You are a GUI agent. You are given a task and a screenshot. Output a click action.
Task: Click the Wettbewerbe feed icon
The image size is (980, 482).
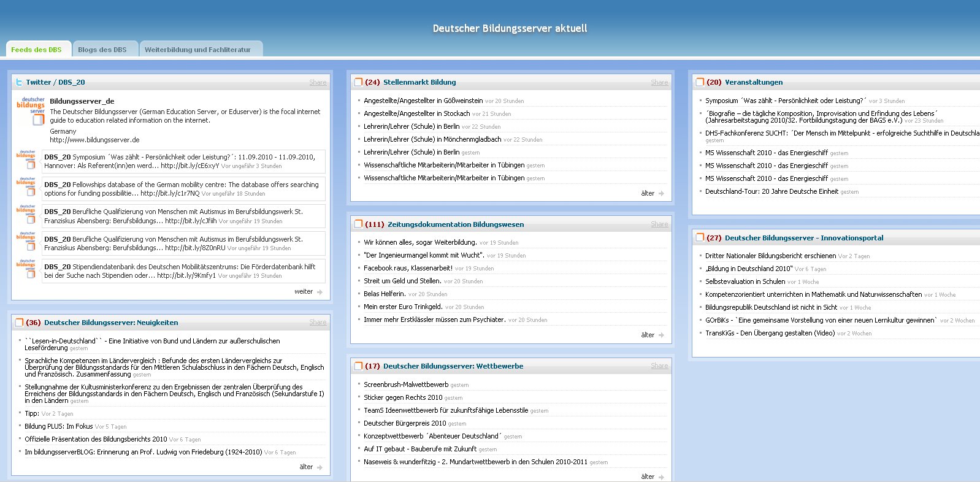pyautogui.click(x=358, y=366)
